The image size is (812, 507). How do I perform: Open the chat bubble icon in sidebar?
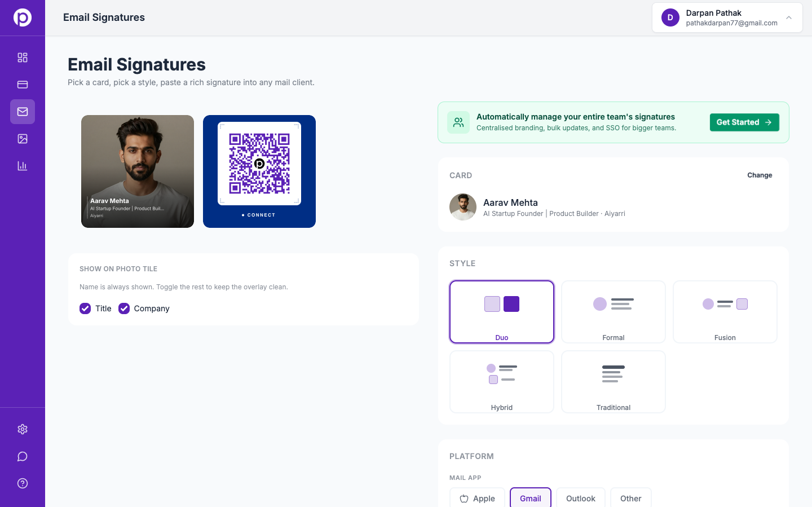pos(23,456)
